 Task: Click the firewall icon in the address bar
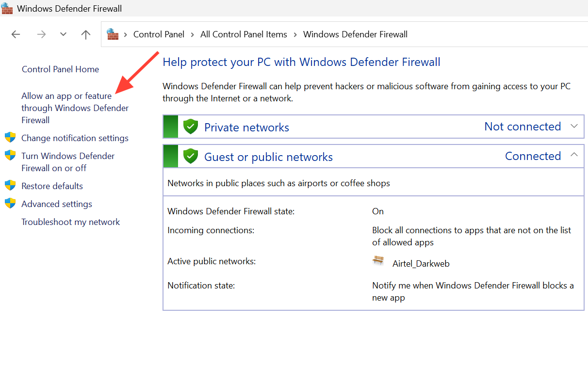click(x=113, y=34)
